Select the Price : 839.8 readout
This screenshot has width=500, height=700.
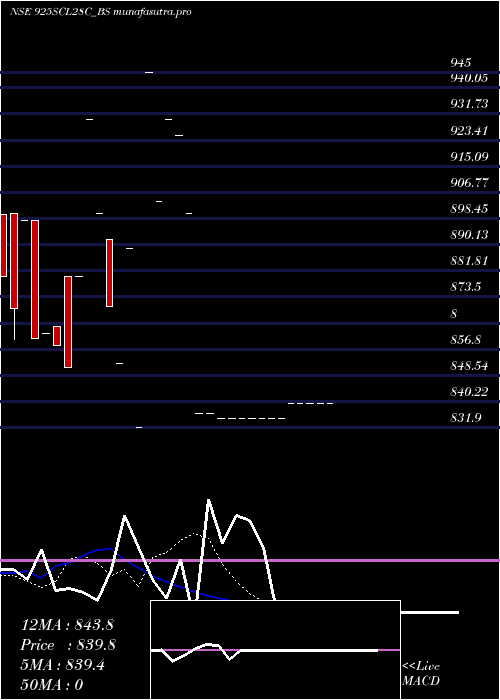(x=68, y=645)
